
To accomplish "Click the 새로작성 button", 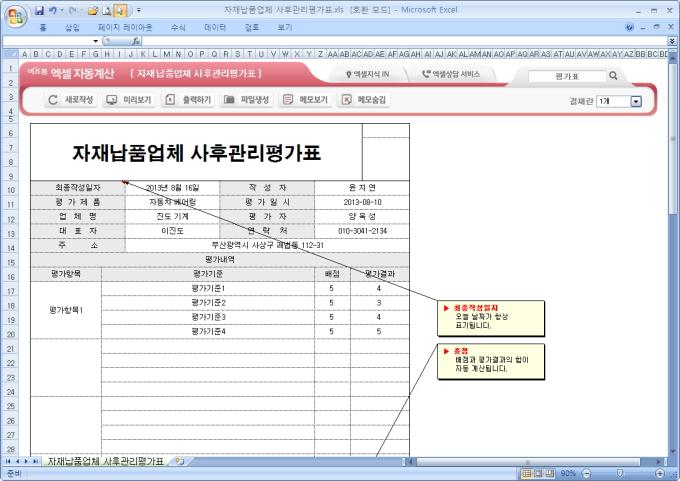I will pyautogui.click(x=71, y=100).
